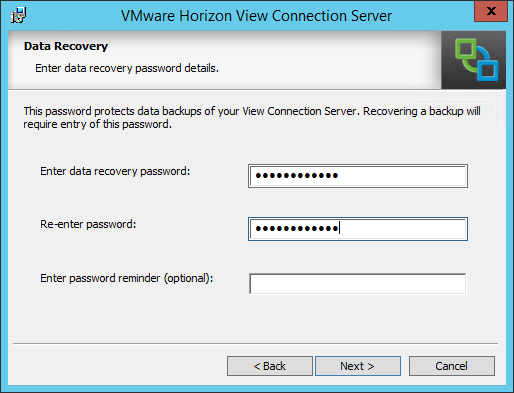Viewport: 514px width, 393px height.
Task: Click the 'Enter data recovery password:' label
Action: point(115,171)
